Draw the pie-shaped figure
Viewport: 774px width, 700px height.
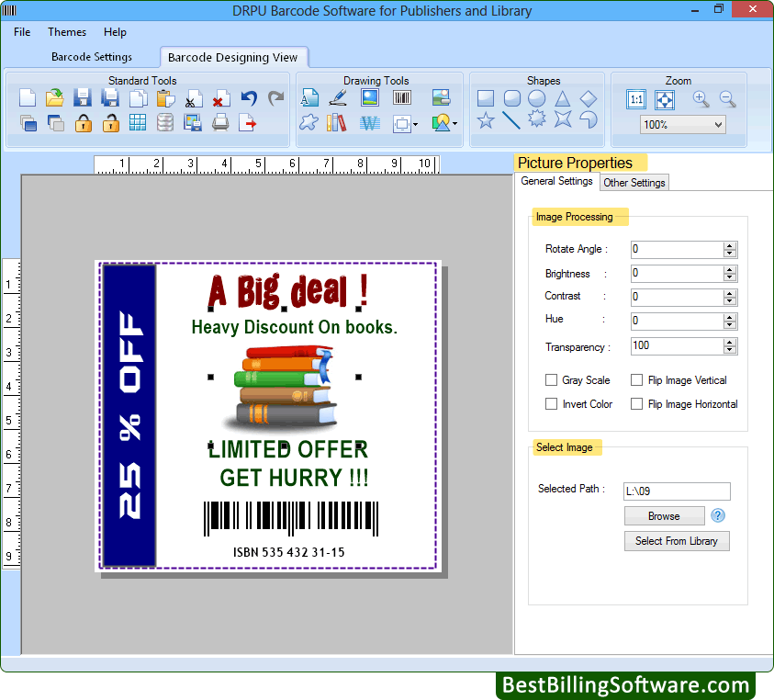coord(588,119)
